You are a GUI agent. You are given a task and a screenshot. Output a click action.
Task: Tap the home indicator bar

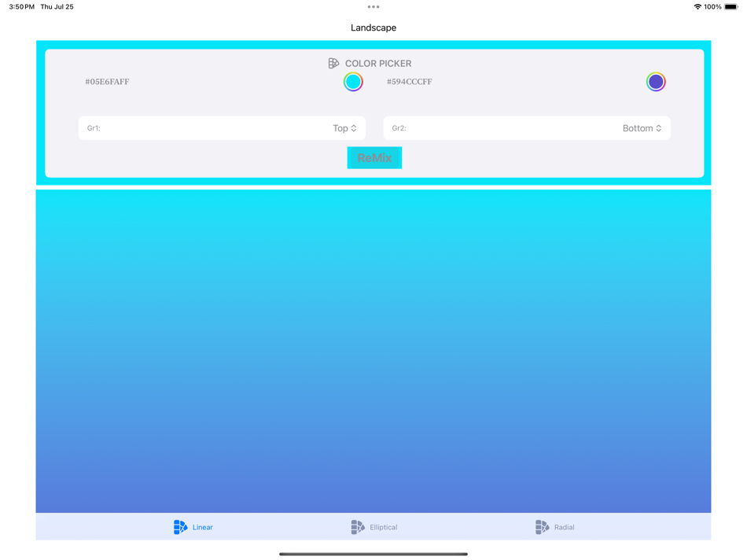tap(373, 554)
